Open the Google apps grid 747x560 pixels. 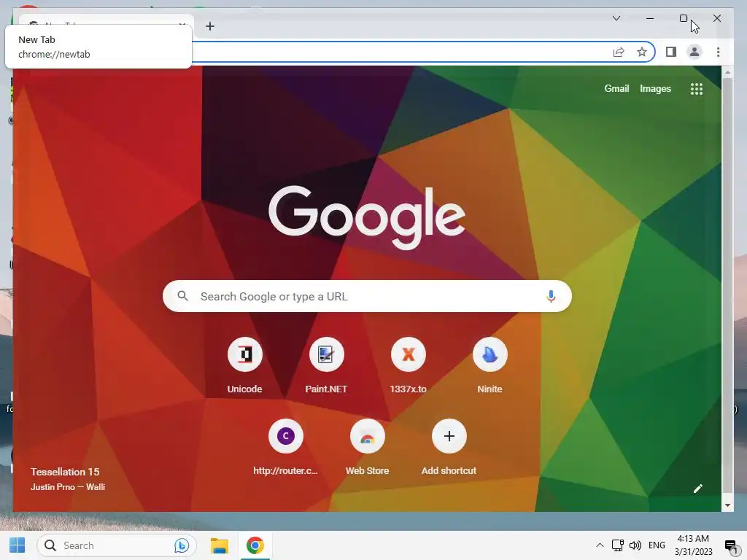tap(697, 88)
